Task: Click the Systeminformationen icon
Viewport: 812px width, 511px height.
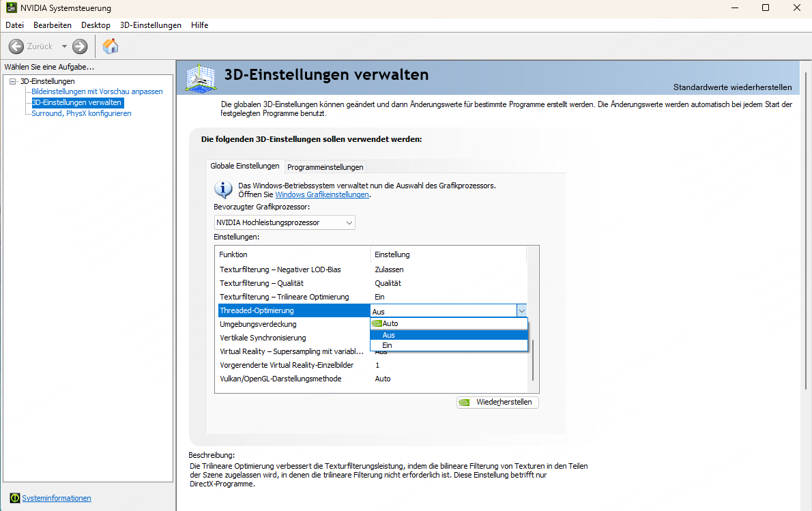Action: coord(14,498)
